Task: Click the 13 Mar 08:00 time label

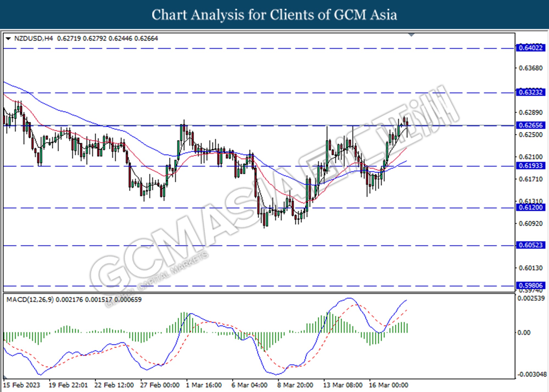Action: point(343,385)
